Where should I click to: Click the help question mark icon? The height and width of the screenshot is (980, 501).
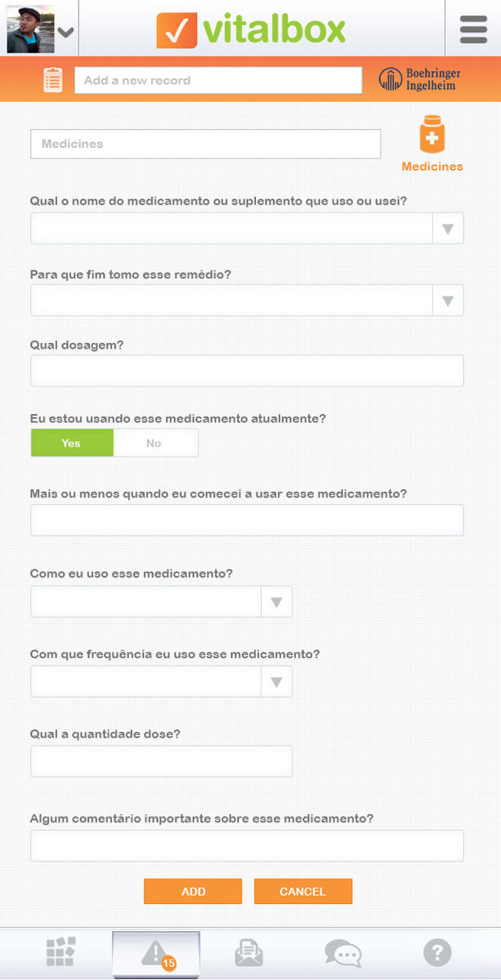coord(437,952)
